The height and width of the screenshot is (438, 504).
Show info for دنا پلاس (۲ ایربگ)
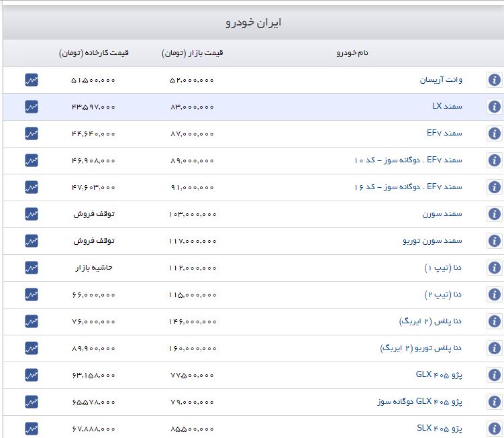pyautogui.click(x=495, y=321)
